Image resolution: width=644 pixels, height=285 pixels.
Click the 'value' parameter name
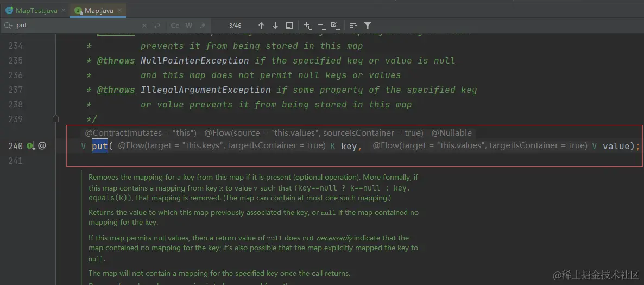[616, 146]
